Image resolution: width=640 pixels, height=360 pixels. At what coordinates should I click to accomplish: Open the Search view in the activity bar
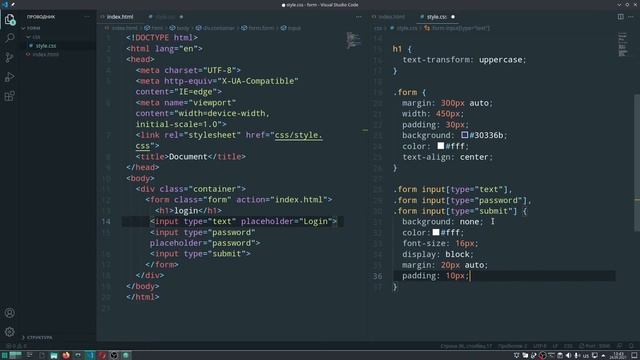pos(9,38)
